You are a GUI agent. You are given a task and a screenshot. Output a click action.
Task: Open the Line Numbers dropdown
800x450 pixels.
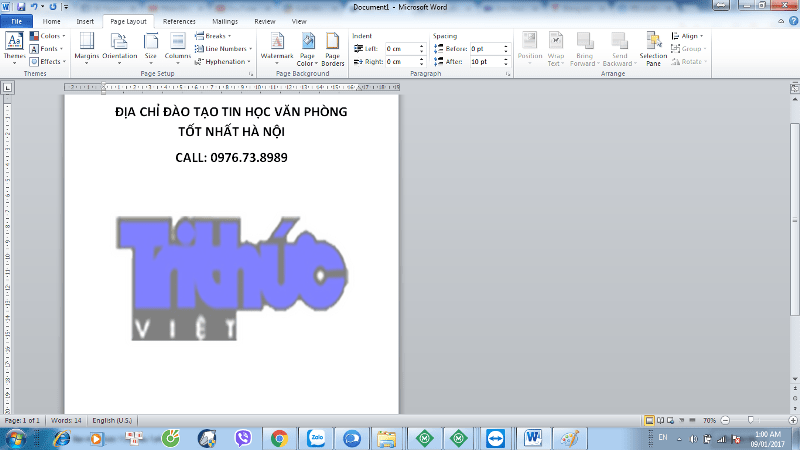pos(223,48)
